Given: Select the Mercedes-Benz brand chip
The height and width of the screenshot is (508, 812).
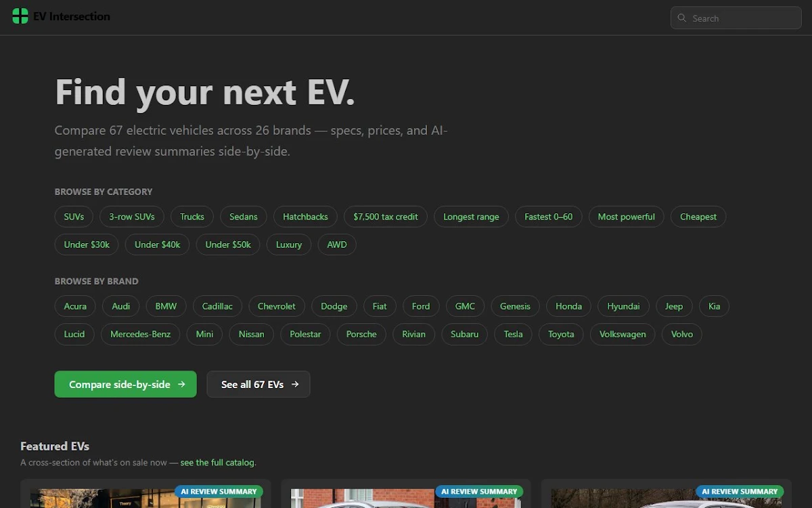Looking at the screenshot, I should coord(141,334).
